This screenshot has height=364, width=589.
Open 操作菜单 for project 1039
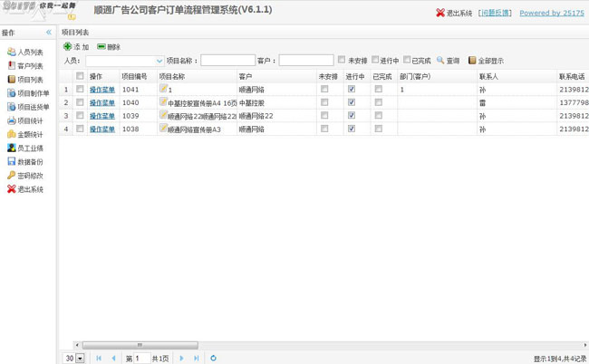pyautogui.click(x=102, y=116)
